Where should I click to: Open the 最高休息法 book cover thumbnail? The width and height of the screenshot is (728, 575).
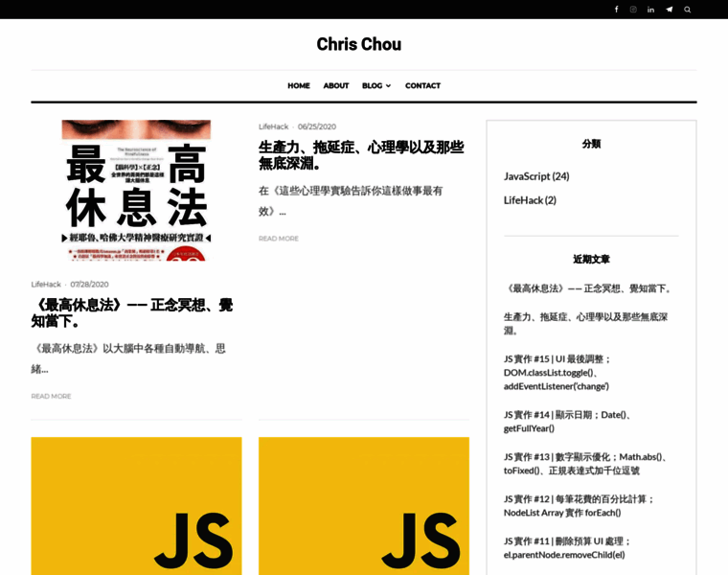point(136,191)
